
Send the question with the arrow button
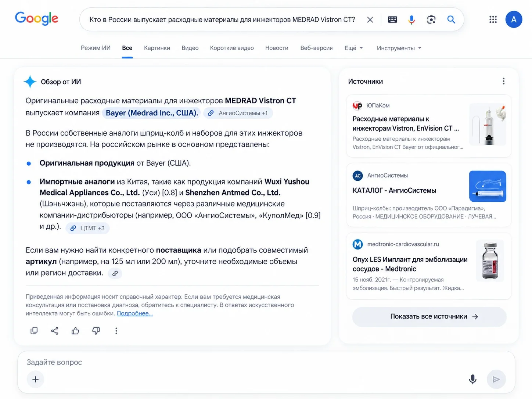496,379
